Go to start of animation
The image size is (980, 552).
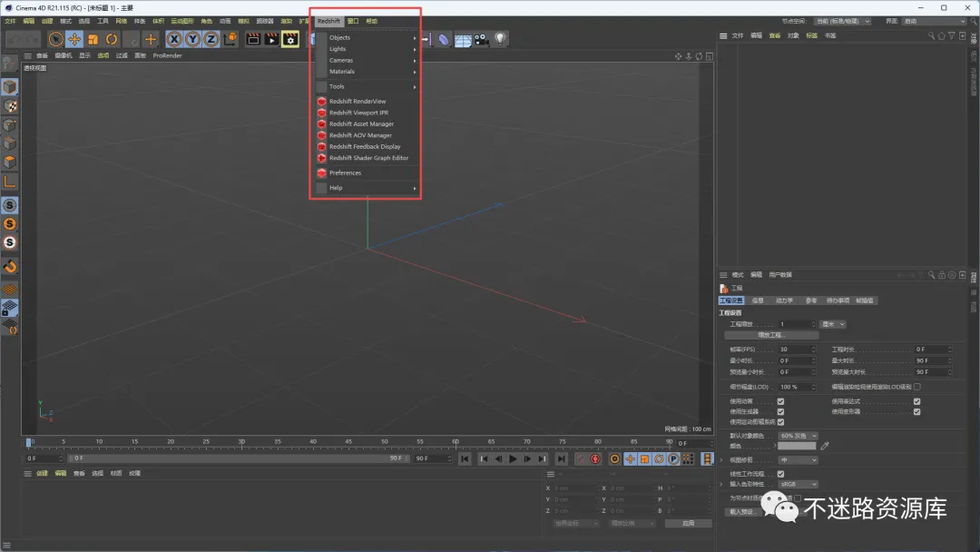tap(465, 458)
